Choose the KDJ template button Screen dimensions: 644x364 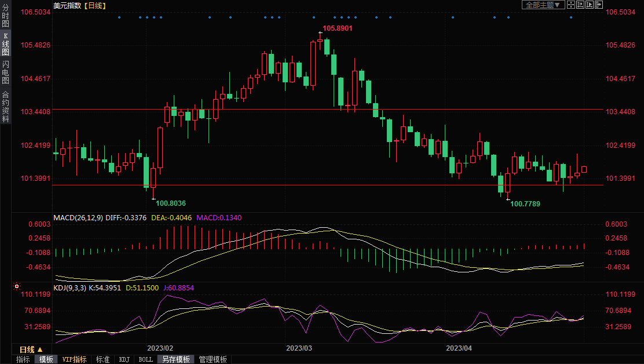124,359
